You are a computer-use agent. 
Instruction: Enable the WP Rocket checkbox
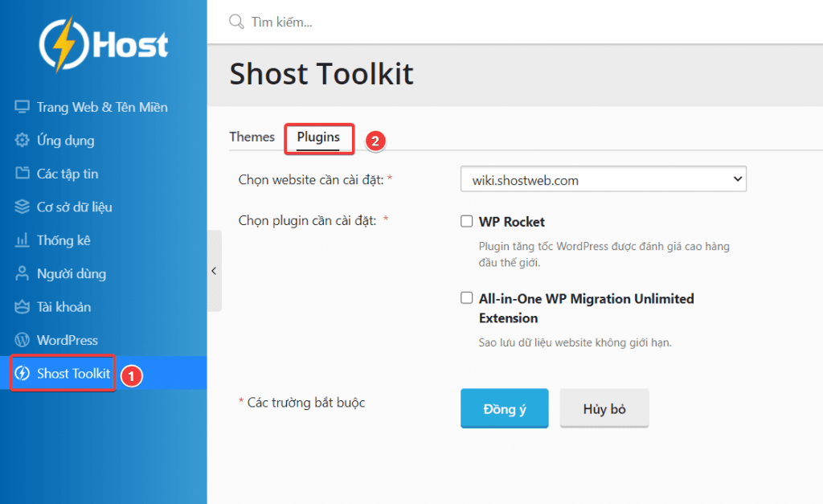click(466, 221)
